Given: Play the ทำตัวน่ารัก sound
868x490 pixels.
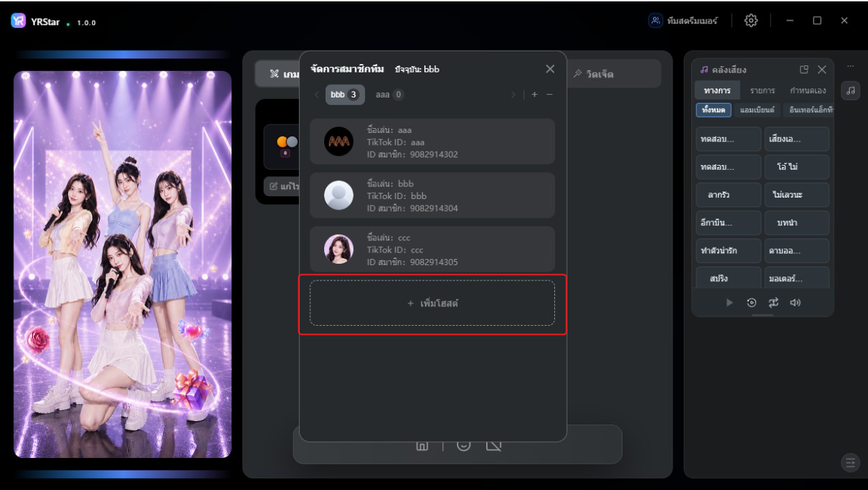Looking at the screenshot, I should pyautogui.click(x=728, y=251).
